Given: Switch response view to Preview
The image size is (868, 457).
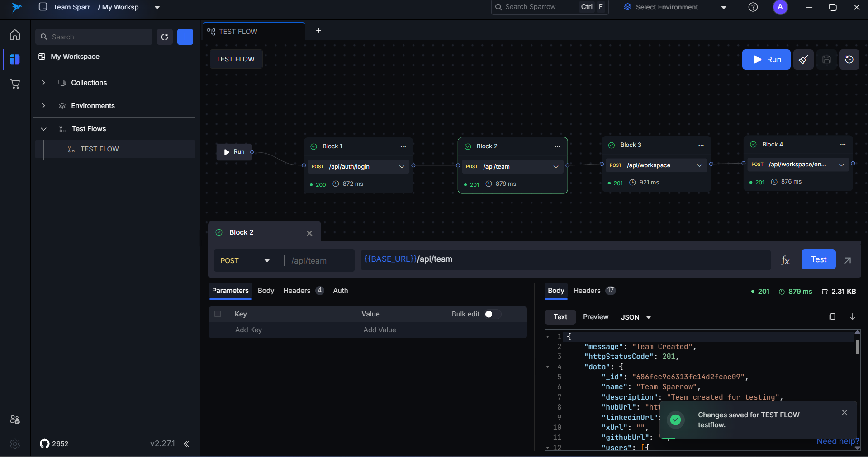Looking at the screenshot, I should tap(596, 317).
